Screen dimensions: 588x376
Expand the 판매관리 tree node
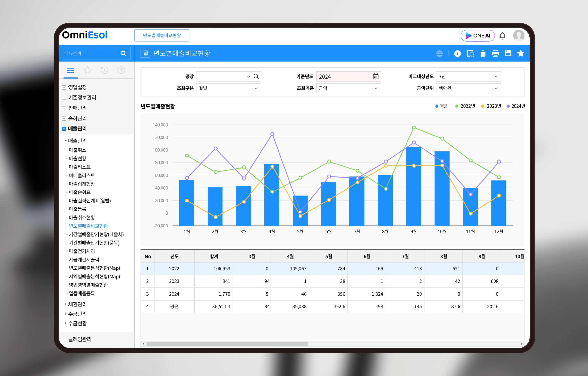click(64, 108)
